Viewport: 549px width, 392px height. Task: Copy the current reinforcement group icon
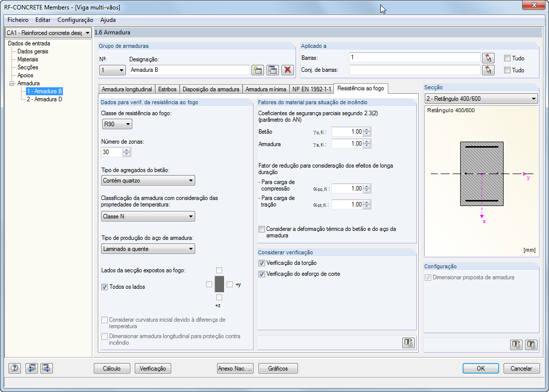pyautogui.click(x=273, y=70)
